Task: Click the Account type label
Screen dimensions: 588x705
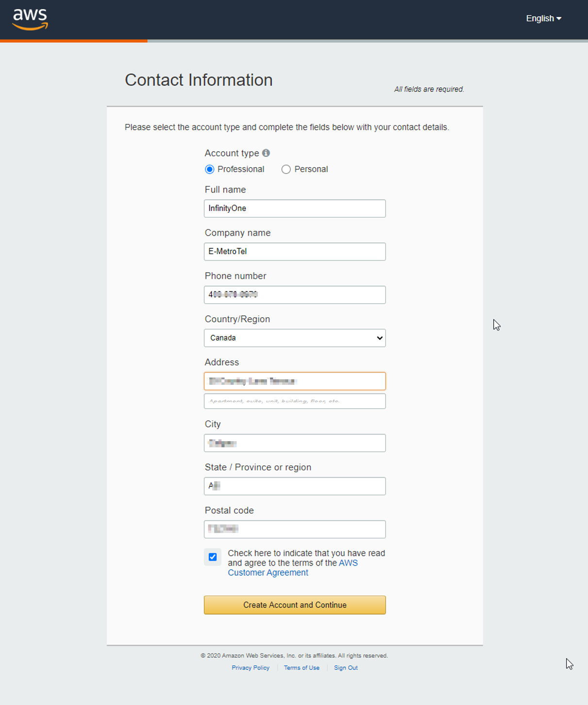Action: pyautogui.click(x=232, y=153)
